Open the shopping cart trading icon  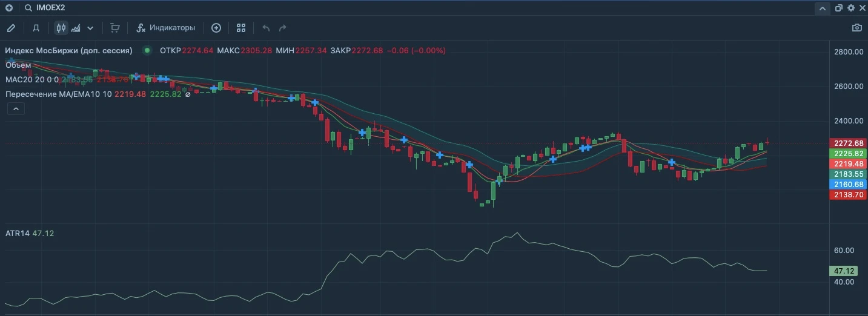click(x=115, y=28)
